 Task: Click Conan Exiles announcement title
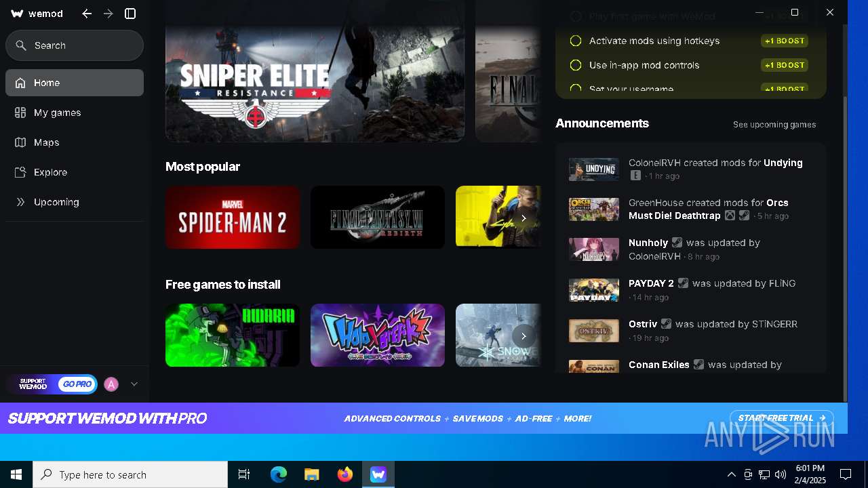coord(659,365)
